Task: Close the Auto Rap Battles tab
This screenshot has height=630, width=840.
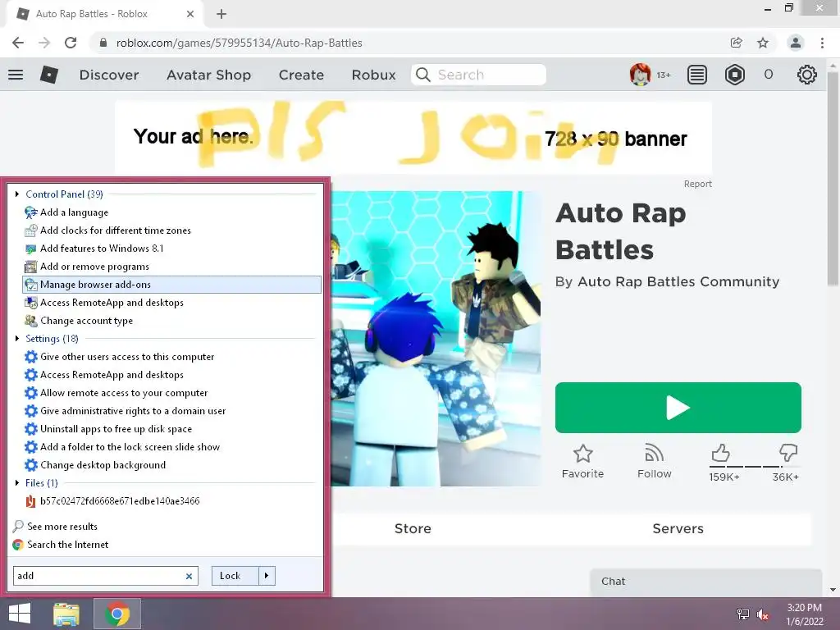Action: point(190,14)
